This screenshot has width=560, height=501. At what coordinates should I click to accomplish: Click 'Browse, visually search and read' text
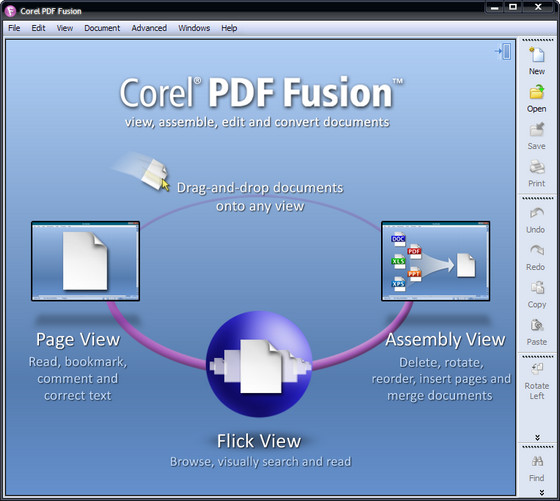261,462
